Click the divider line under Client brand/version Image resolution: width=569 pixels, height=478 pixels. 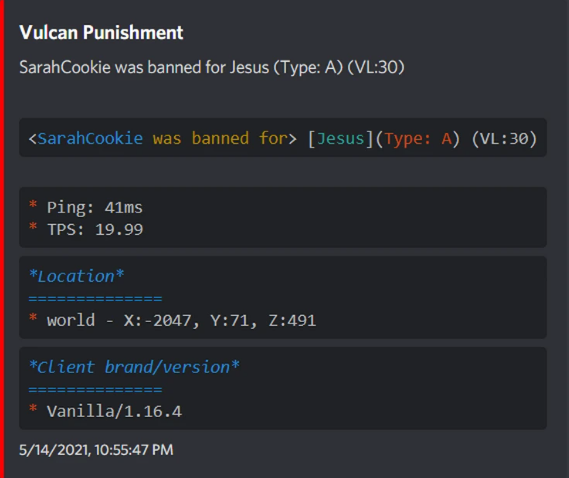(x=95, y=390)
